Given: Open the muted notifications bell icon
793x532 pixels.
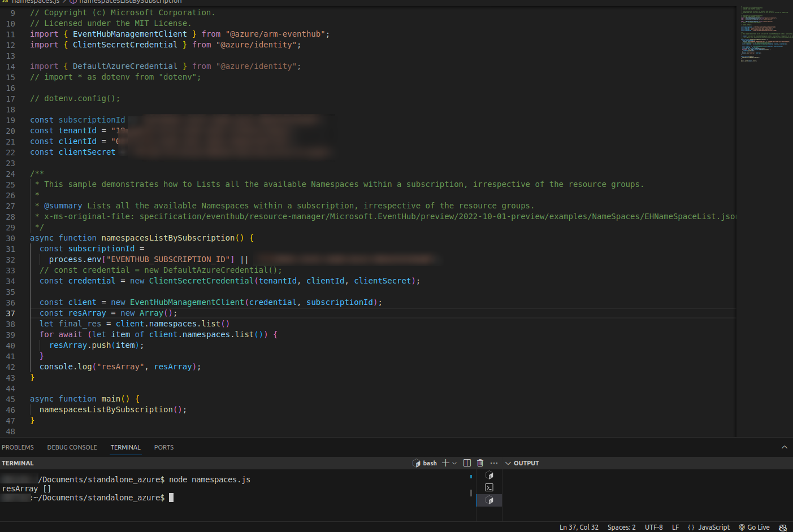Looking at the screenshot, I should coord(782,527).
